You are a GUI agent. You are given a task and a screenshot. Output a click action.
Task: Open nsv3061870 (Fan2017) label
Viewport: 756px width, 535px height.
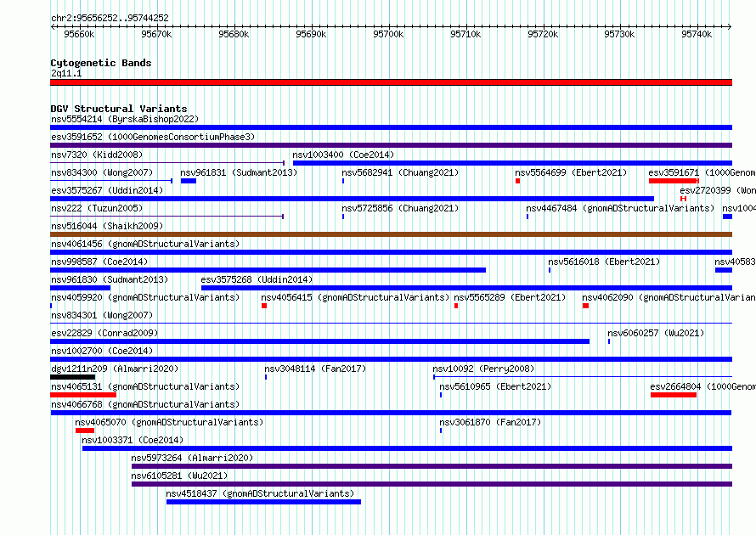pos(490,422)
